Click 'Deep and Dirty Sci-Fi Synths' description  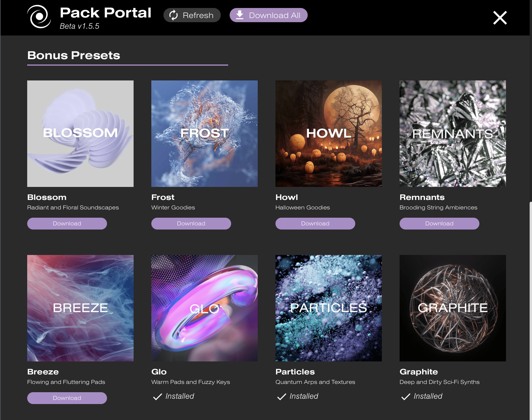439,382
